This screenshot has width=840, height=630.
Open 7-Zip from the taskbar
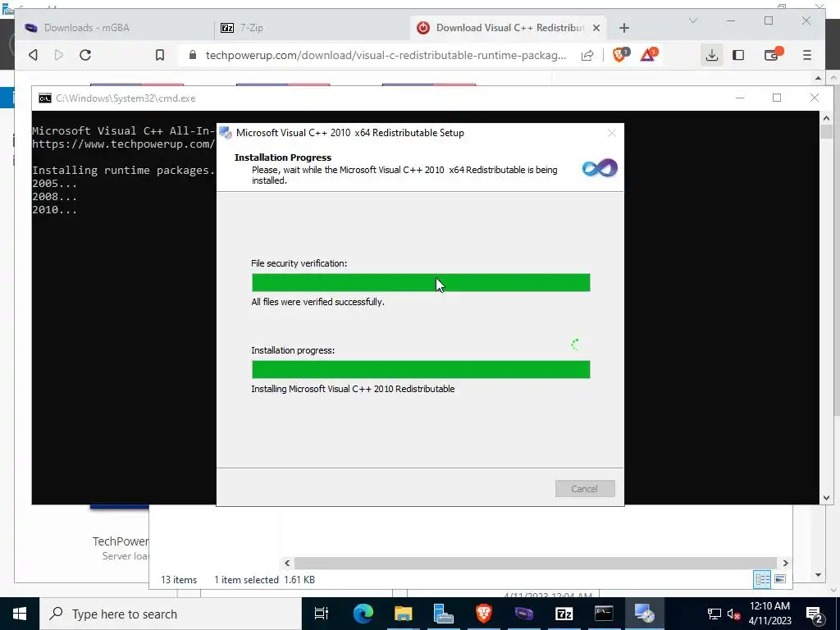(564, 614)
